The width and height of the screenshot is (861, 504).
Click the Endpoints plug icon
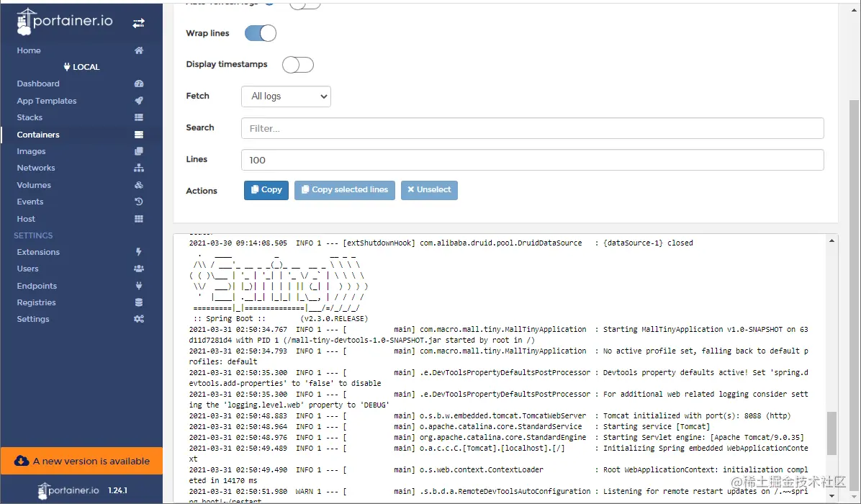[139, 286]
